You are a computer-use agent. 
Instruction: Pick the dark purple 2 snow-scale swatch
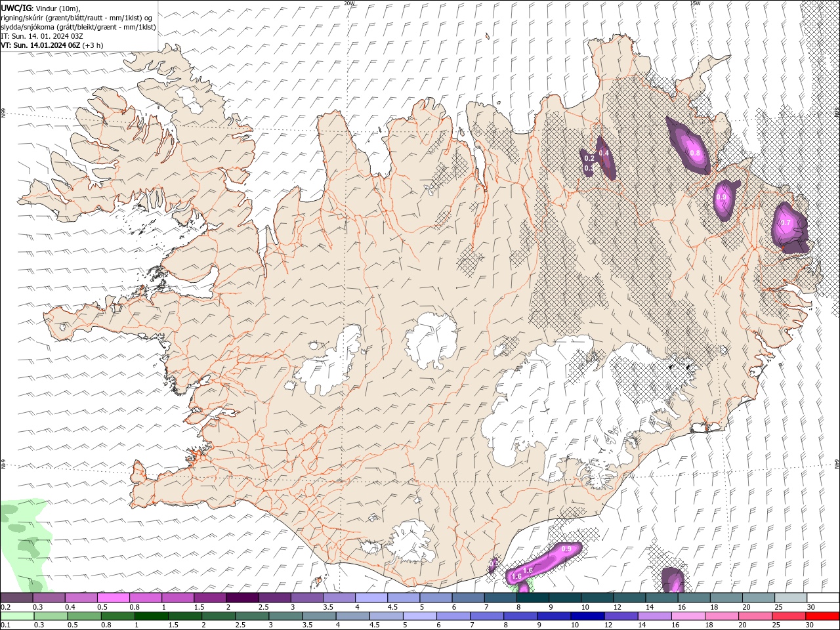(x=242, y=598)
